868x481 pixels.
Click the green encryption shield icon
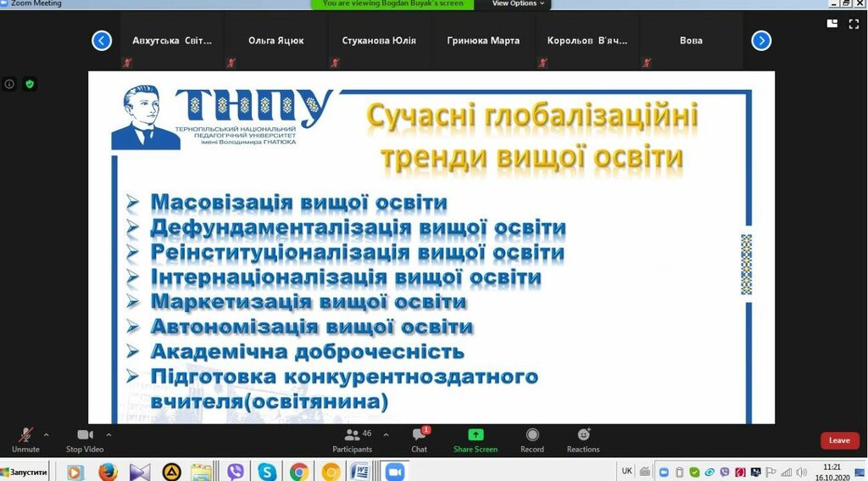click(30, 84)
